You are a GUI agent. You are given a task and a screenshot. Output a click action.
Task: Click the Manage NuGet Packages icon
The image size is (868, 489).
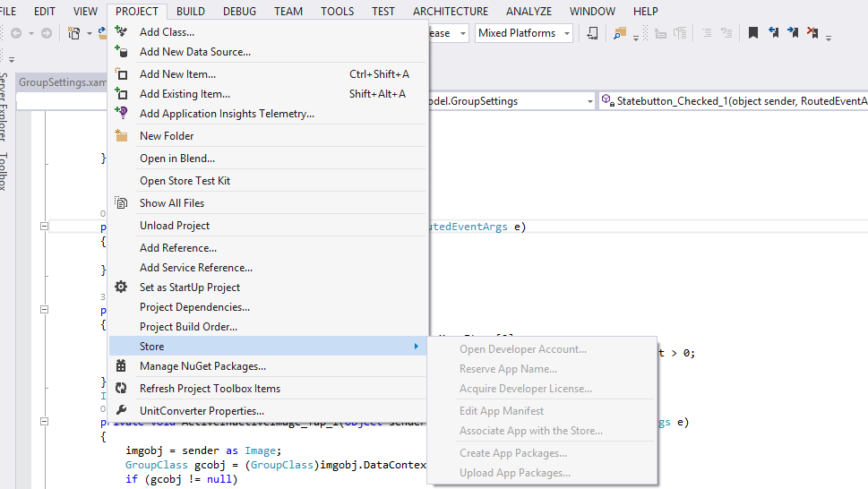122,366
